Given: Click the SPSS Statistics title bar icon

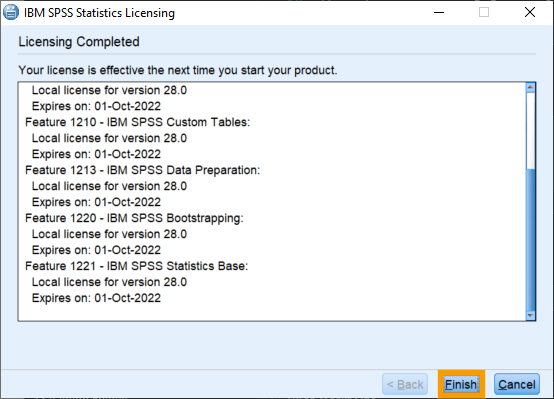Looking at the screenshot, I should pyautogui.click(x=11, y=12).
